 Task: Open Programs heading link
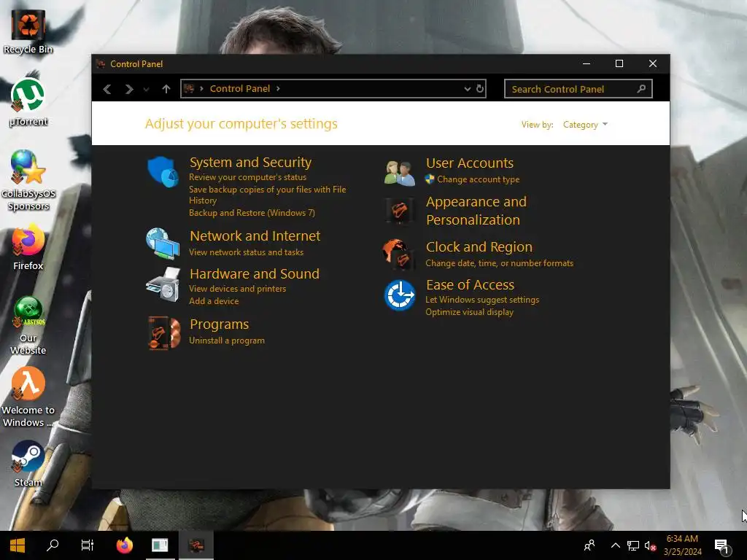click(219, 324)
